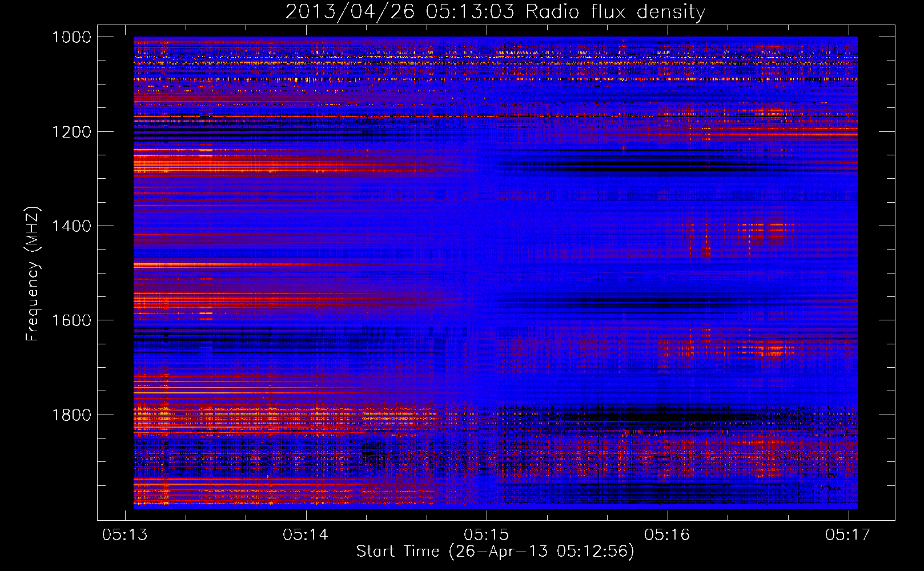This screenshot has width=924, height=571.
Task: Select the 1800 frequency tick label
Action: click(71, 415)
